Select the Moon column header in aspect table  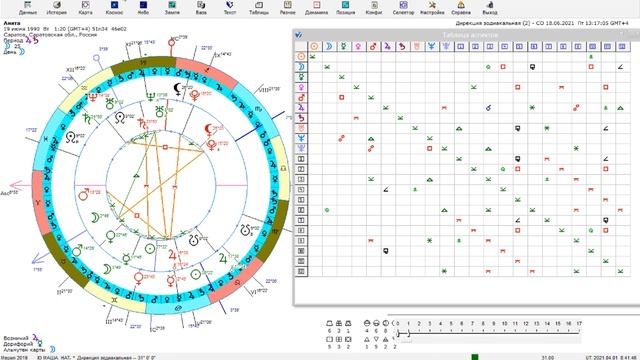click(329, 47)
